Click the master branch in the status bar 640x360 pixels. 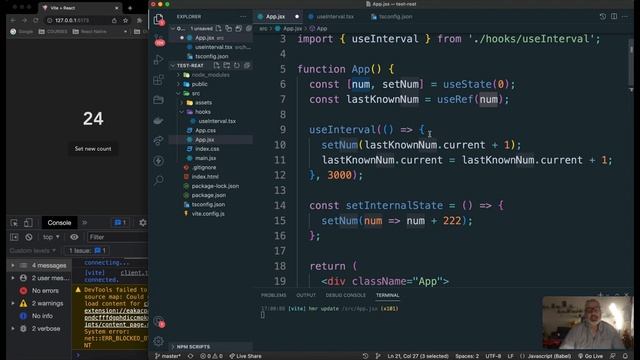point(168,356)
